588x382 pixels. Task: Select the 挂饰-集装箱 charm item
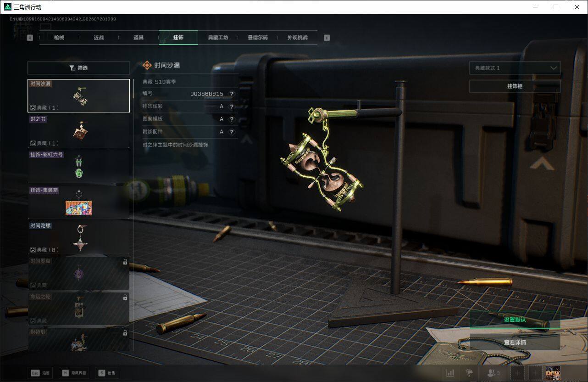point(79,202)
